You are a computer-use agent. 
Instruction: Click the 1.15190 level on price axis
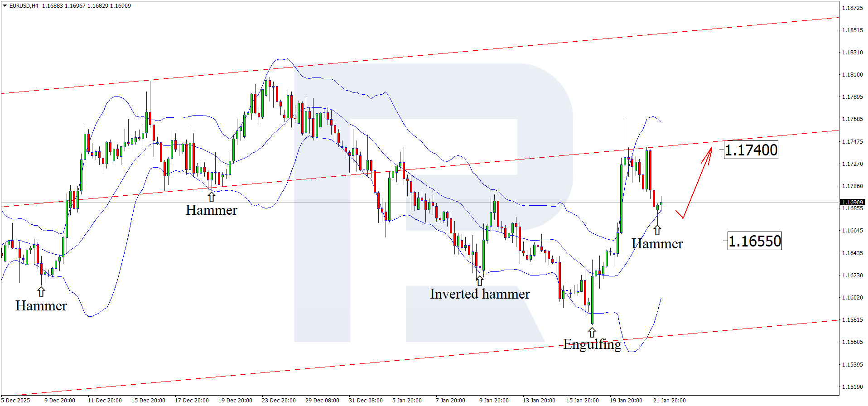pyautogui.click(x=852, y=387)
